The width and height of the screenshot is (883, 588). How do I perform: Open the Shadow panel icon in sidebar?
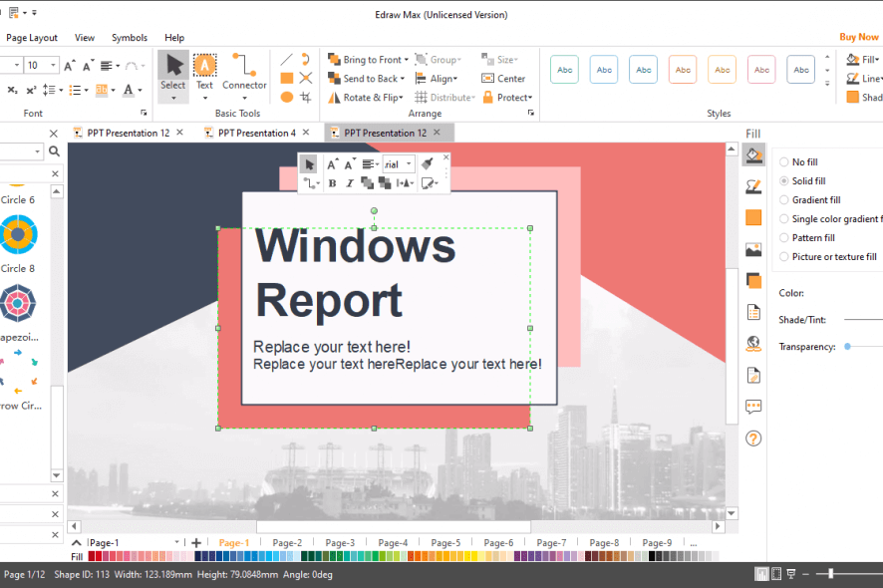pos(753,217)
